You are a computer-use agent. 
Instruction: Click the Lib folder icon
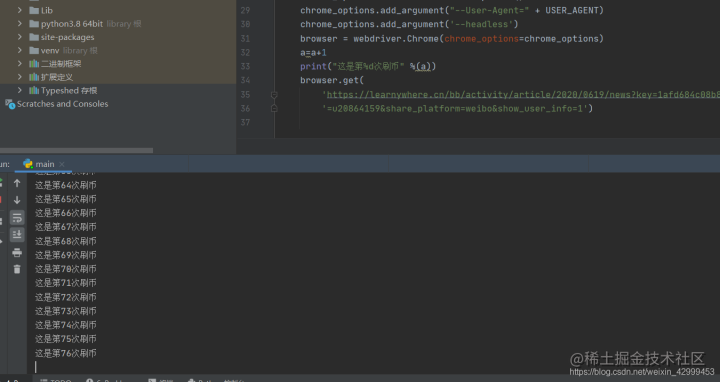point(34,10)
